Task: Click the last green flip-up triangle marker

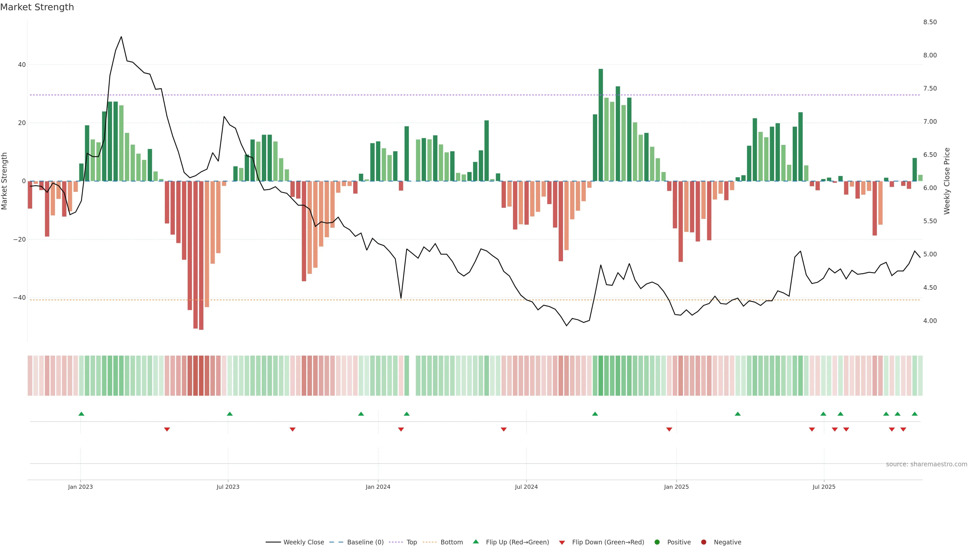Action: pyautogui.click(x=915, y=414)
